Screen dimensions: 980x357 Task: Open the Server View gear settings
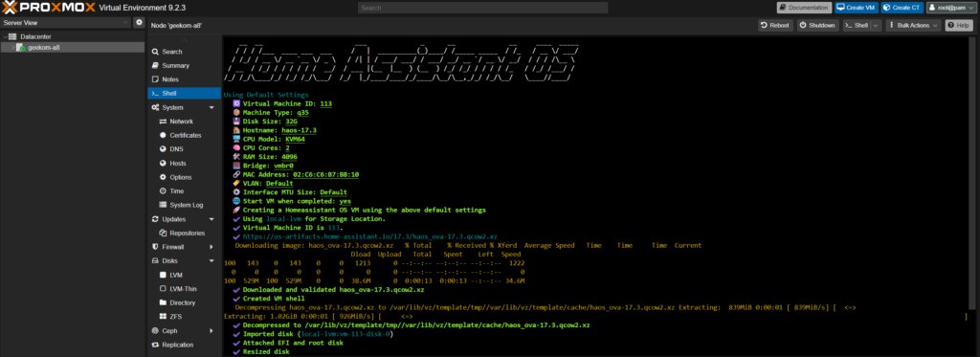139,23
